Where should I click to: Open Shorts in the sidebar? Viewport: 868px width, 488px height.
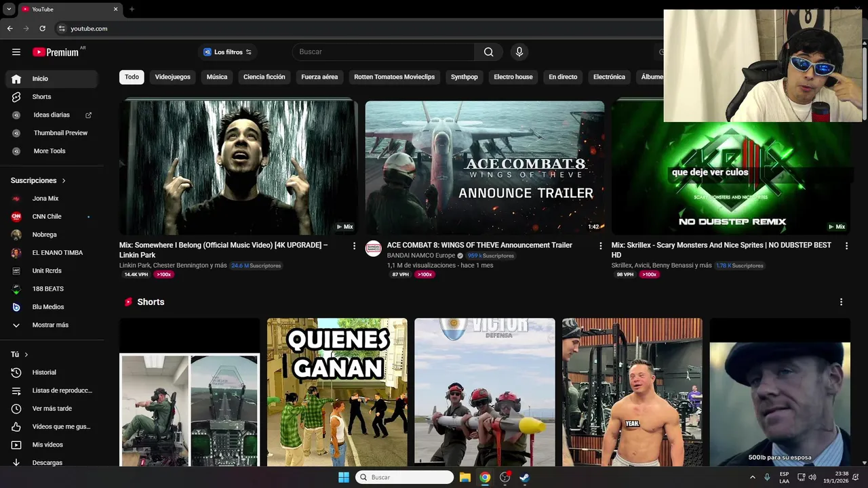(52, 97)
